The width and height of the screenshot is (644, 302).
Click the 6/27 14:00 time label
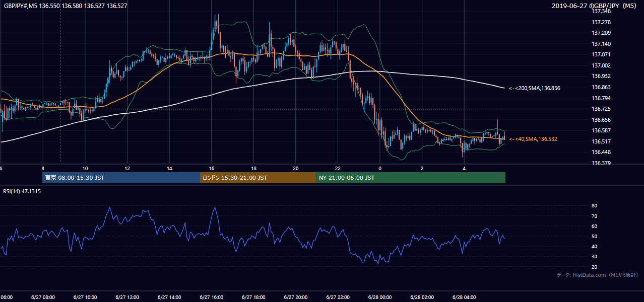point(169,297)
